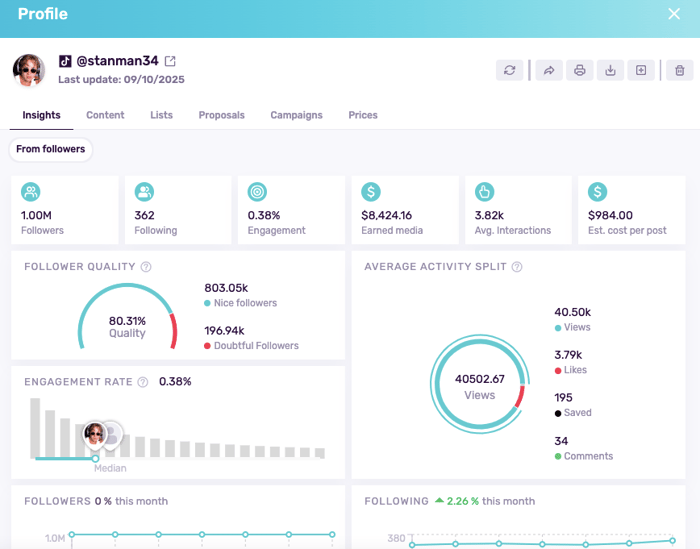Click Average Activity Split info icon
The height and width of the screenshot is (549, 700).
[x=517, y=267]
